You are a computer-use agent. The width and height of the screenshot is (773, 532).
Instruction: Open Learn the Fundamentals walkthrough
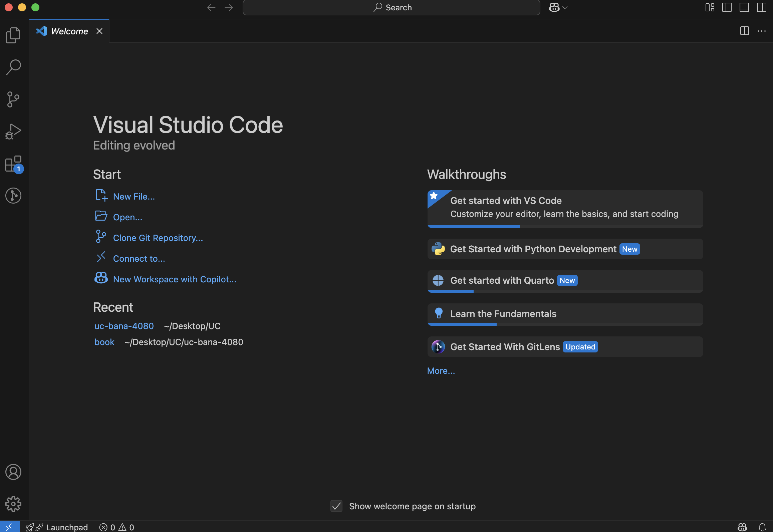click(565, 314)
